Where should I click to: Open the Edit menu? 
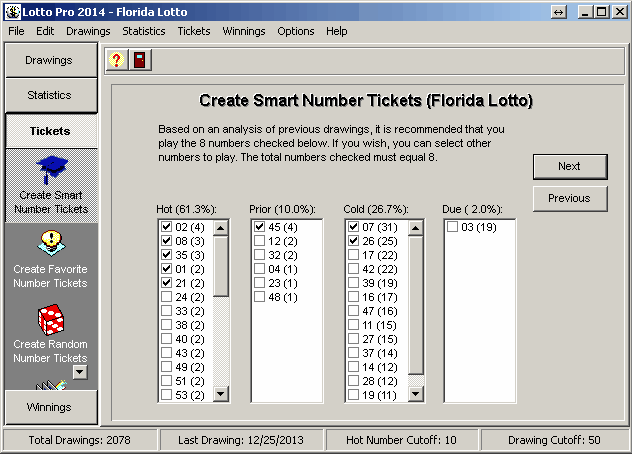[45, 31]
